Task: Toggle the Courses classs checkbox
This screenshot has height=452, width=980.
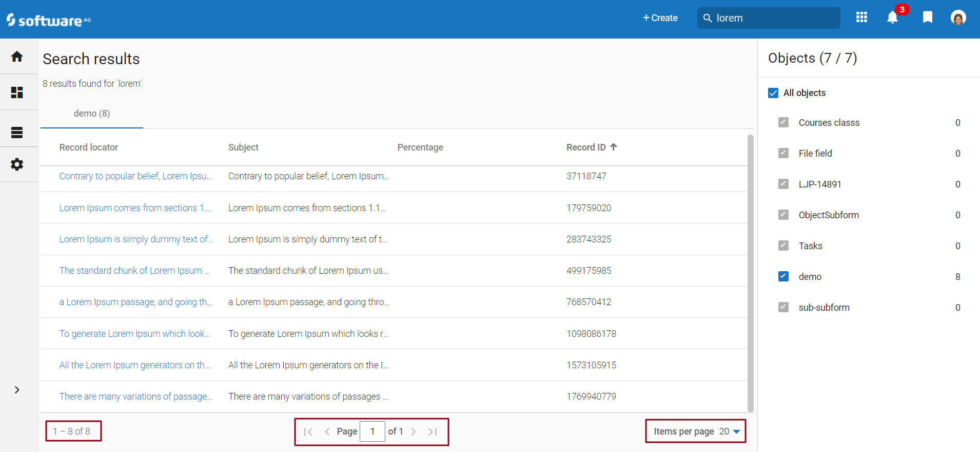Action: pyautogui.click(x=783, y=122)
